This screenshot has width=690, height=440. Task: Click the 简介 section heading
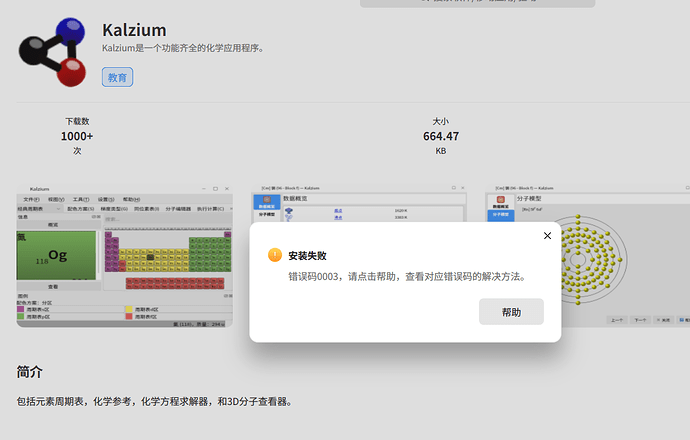click(x=29, y=372)
